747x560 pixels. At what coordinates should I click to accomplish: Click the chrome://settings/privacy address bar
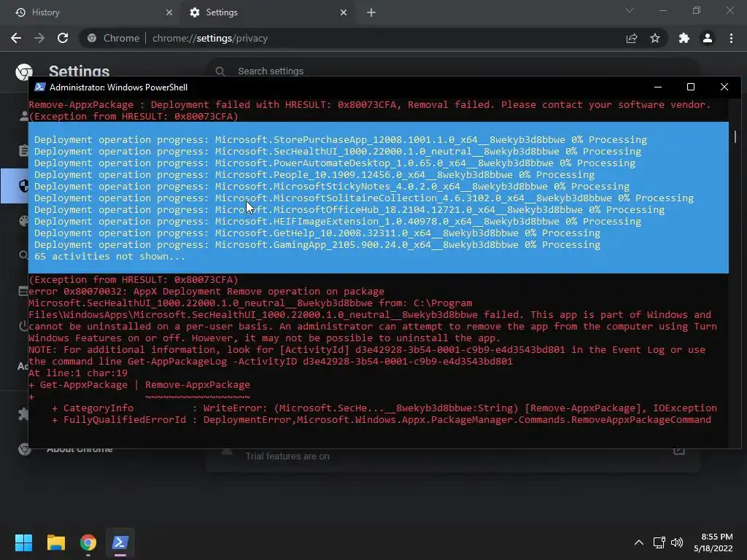[x=352, y=38]
